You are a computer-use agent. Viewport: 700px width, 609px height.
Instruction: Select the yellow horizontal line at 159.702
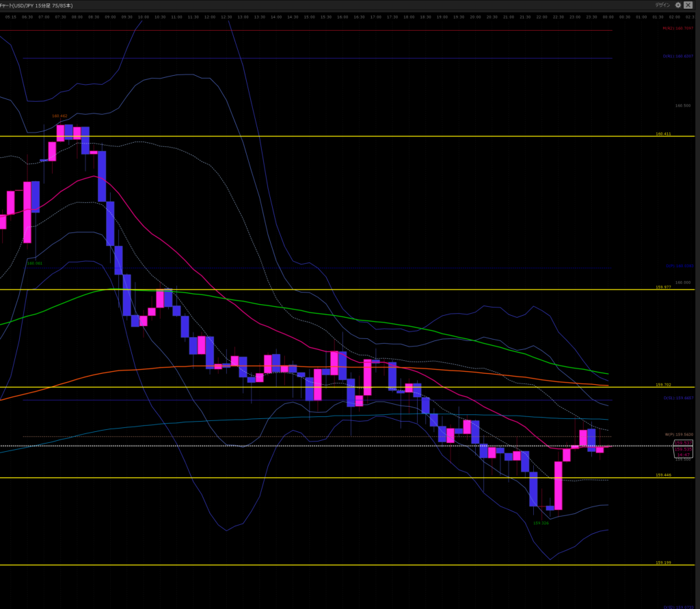tap(342, 387)
